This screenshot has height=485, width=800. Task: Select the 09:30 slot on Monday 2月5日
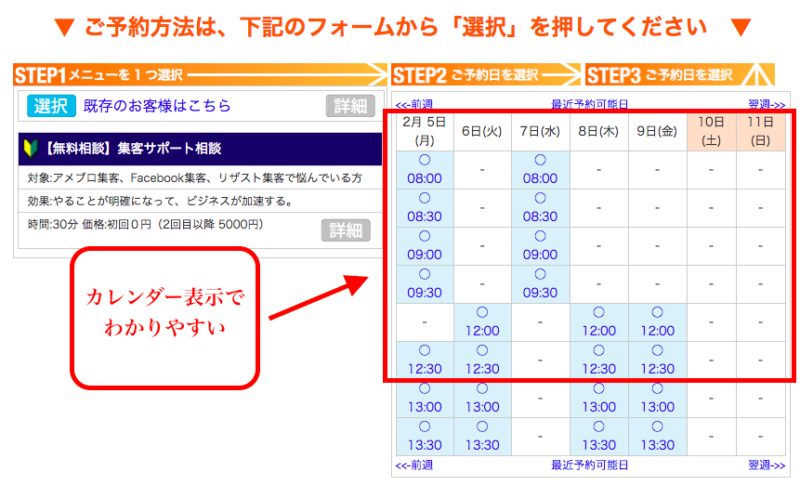424,284
